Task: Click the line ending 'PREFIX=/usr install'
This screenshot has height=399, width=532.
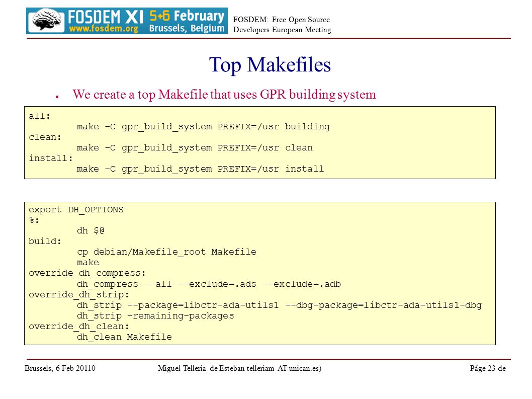Action: 200,169
